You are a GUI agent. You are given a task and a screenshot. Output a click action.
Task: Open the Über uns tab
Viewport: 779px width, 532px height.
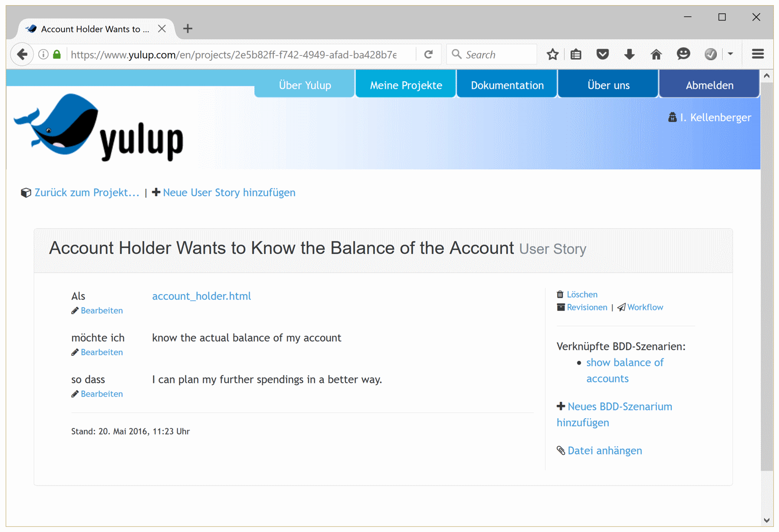click(608, 85)
